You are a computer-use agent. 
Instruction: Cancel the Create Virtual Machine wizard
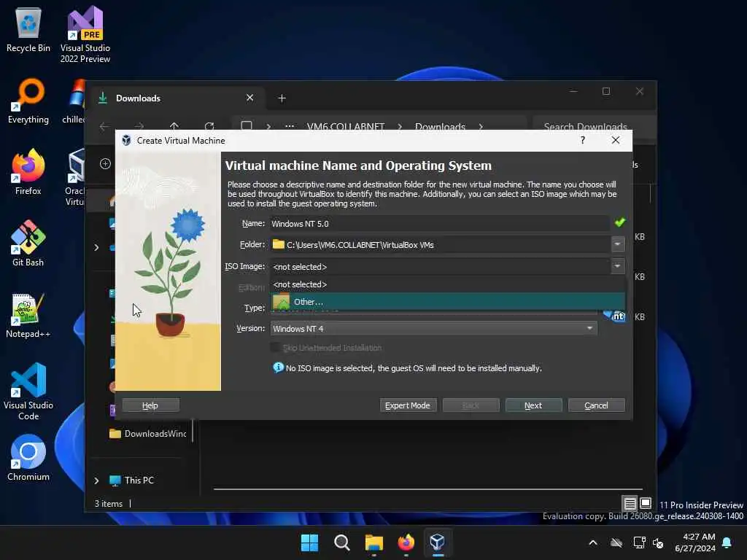(x=597, y=405)
